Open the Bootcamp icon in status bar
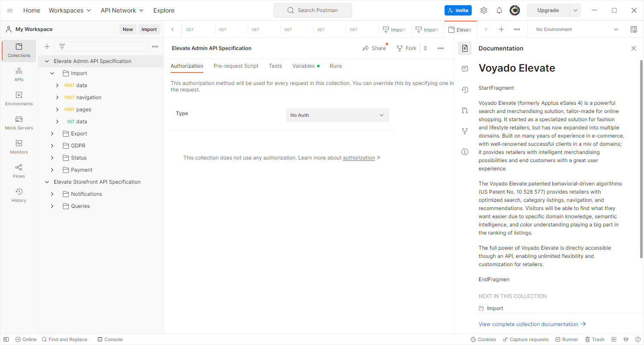Image resolution: width=644 pixels, height=345 pixels. [x=626, y=339]
